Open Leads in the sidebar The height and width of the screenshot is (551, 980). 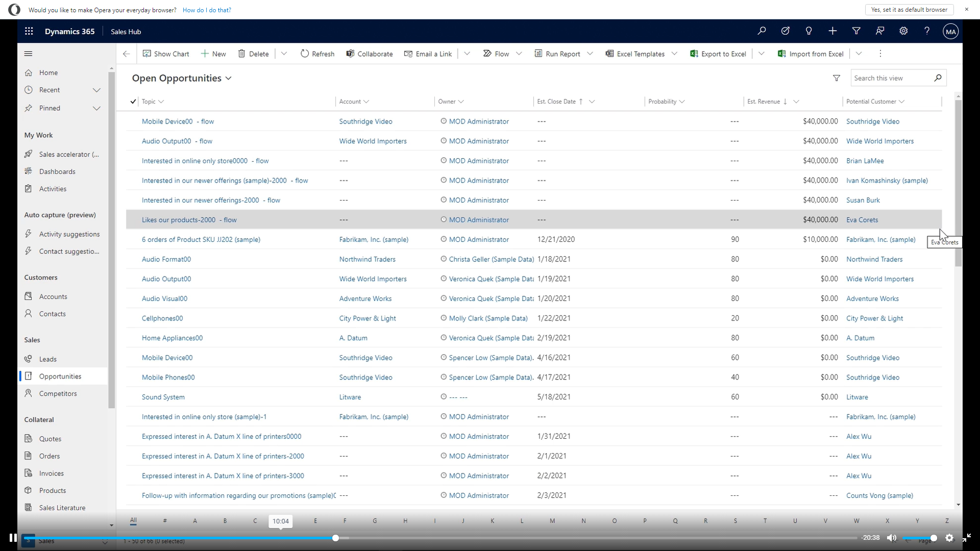point(48,359)
